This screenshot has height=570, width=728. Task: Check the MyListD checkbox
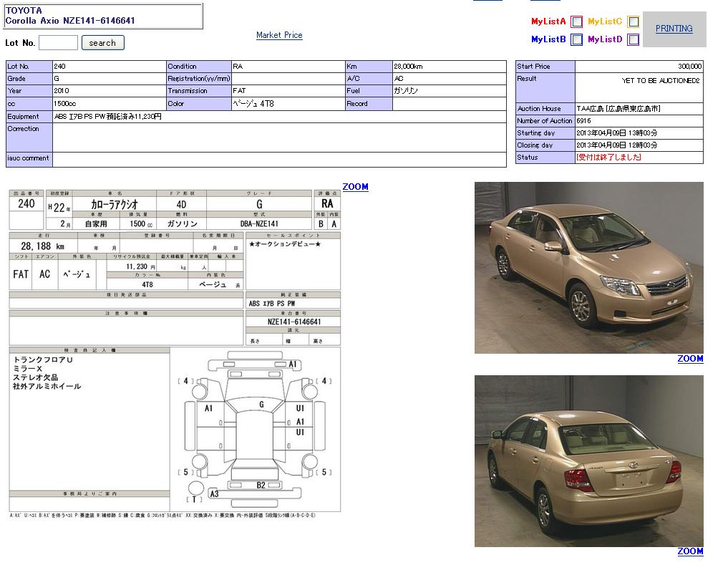[633, 40]
